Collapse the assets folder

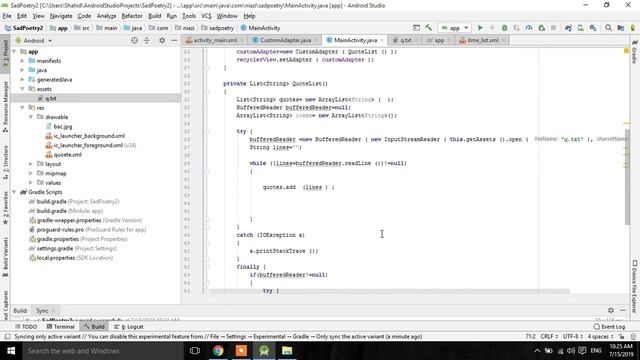[22, 89]
